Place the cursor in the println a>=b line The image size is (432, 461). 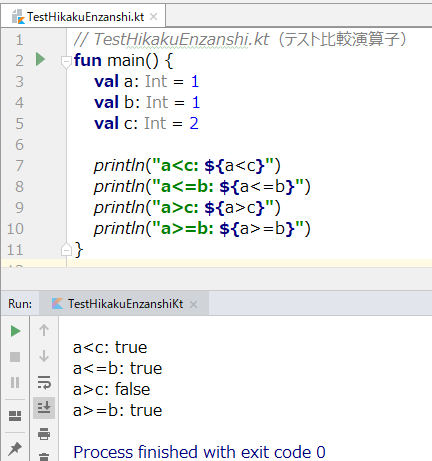coord(202,229)
